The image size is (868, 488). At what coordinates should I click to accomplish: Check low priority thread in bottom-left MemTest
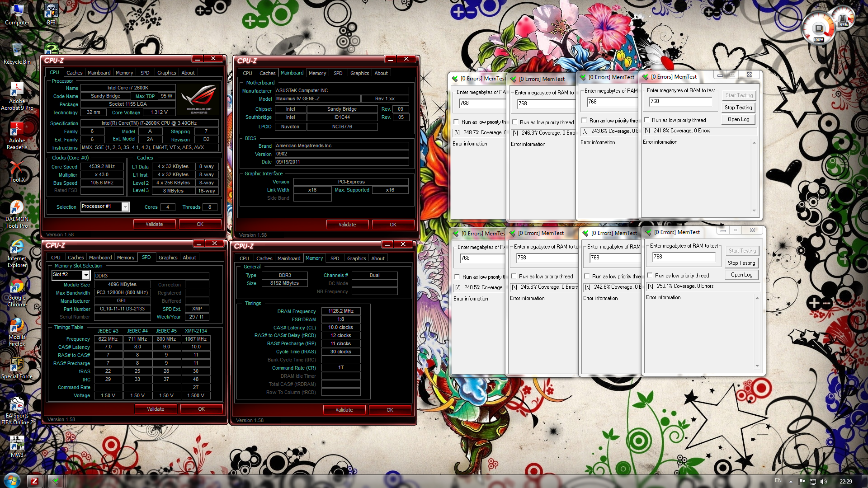pyautogui.click(x=458, y=277)
